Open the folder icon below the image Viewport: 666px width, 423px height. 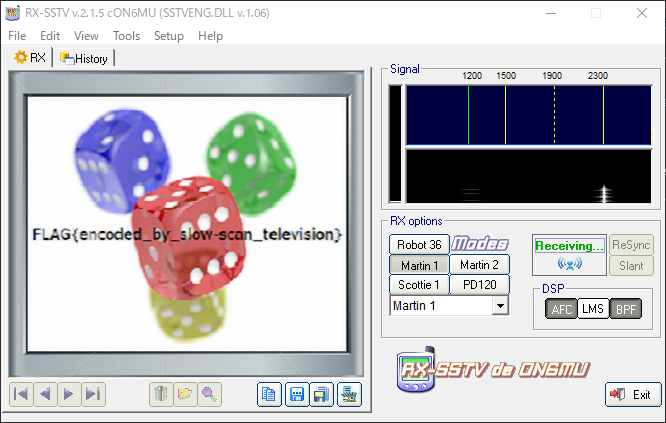185,394
